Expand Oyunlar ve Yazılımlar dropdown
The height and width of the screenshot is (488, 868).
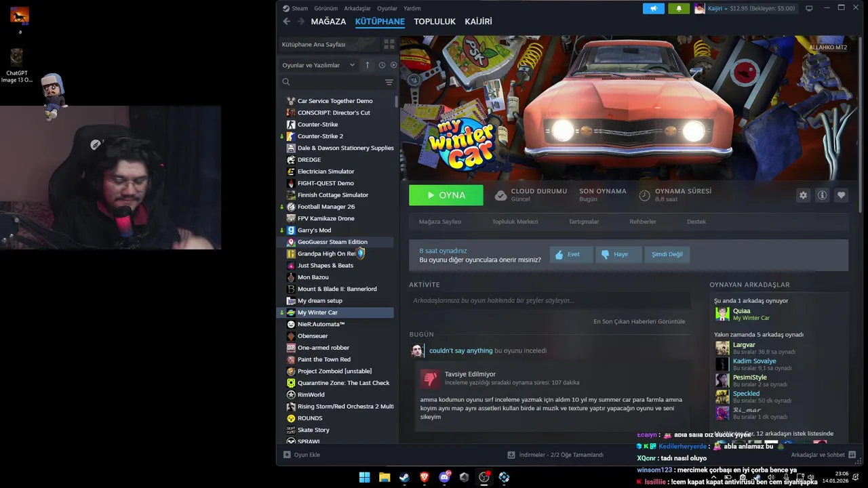[x=319, y=65]
